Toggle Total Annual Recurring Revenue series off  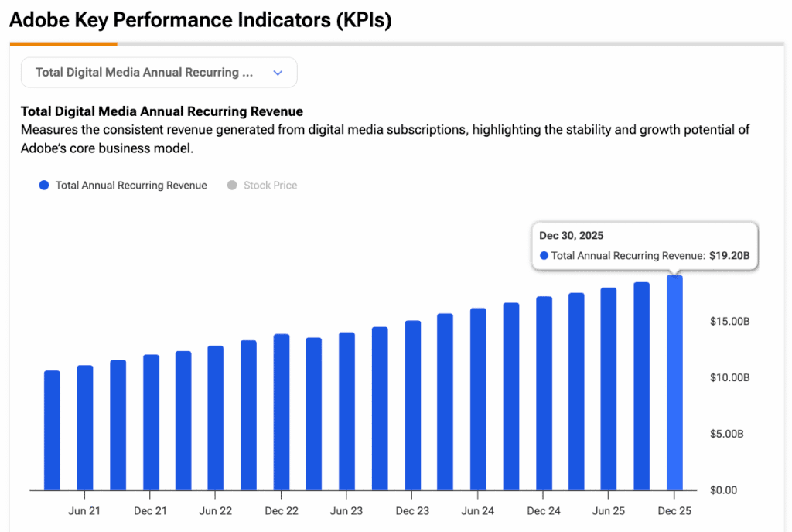pos(124,186)
